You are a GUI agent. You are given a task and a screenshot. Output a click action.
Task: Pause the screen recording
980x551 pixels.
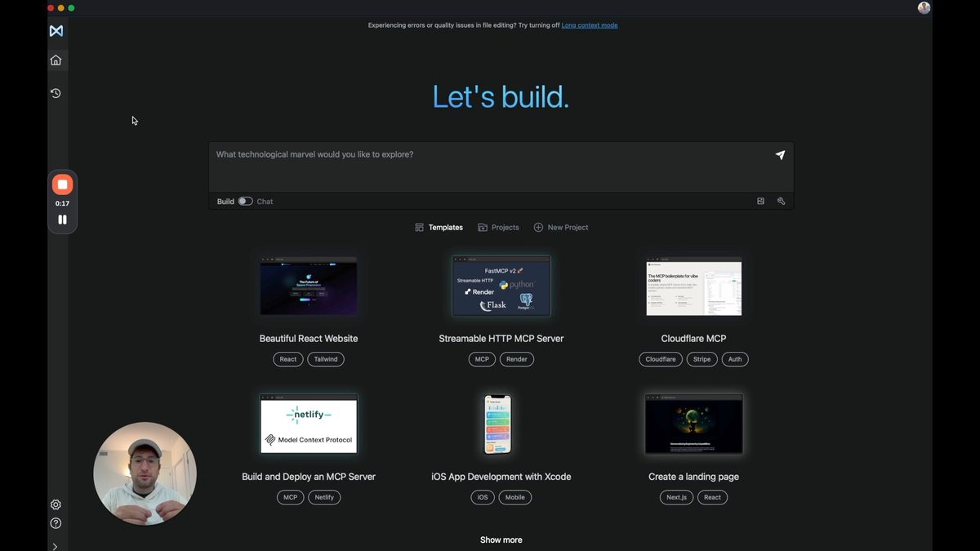(x=62, y=220)
